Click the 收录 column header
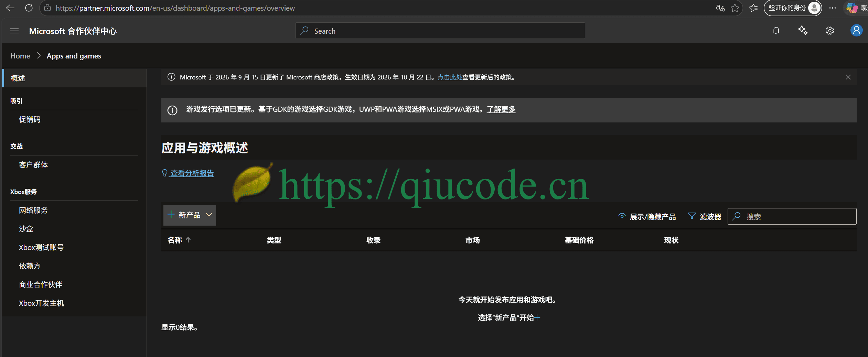This screenshot has height=357, width=868. (373, 240)
